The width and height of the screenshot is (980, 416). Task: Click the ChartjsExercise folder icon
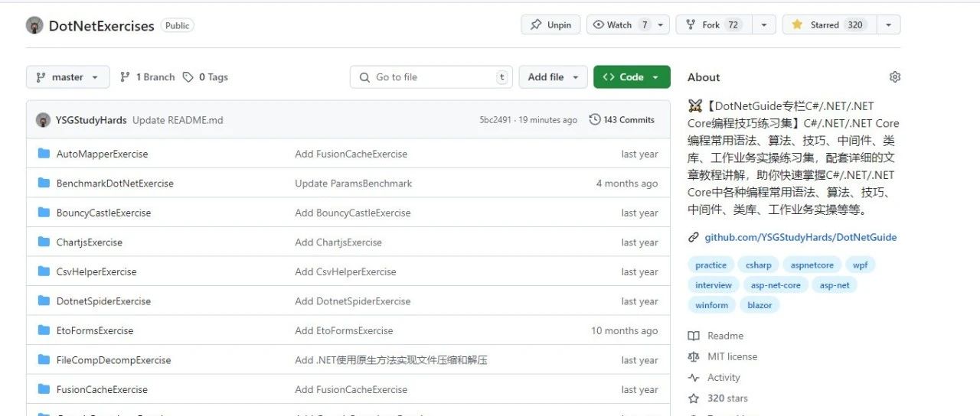point(44,242)
